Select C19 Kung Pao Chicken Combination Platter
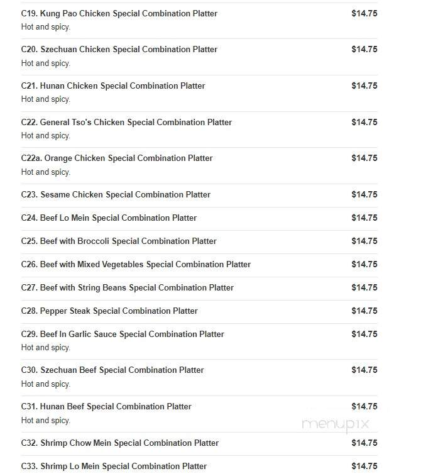 (119, 14)
